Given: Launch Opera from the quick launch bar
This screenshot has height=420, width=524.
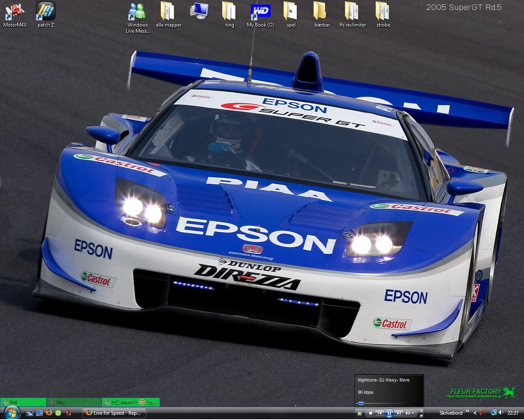Looking at the screenshot, I should point(68,413).
